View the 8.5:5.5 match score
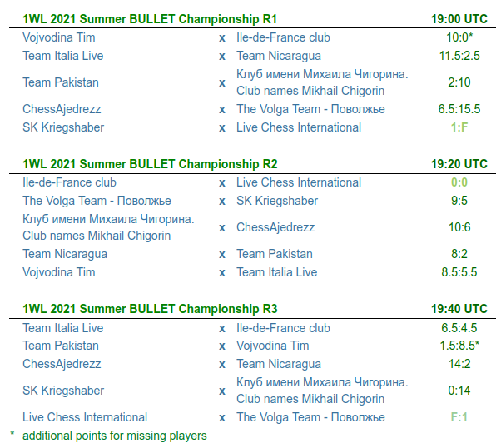 point(459,272)
